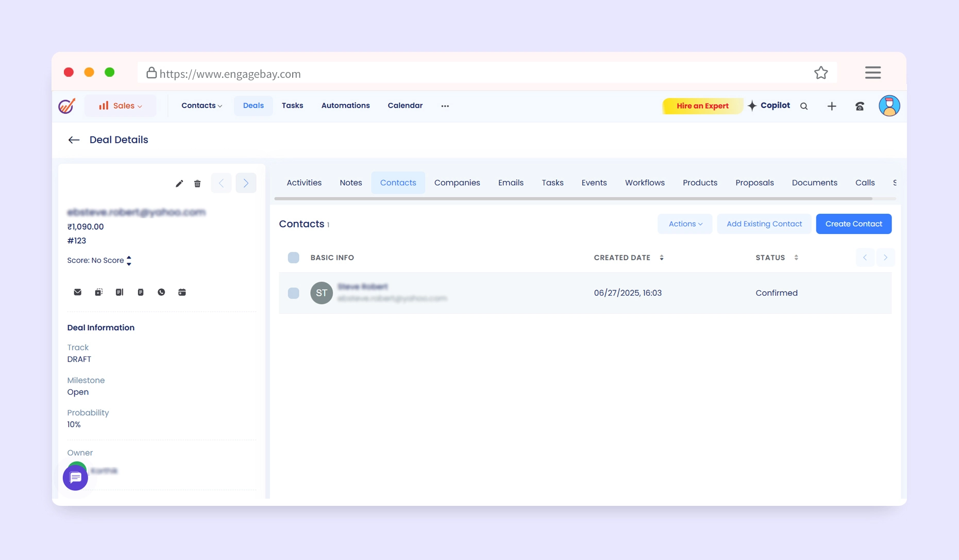Click the plus quick-add icon
The image size is (959, 560).
coord(831,106)
